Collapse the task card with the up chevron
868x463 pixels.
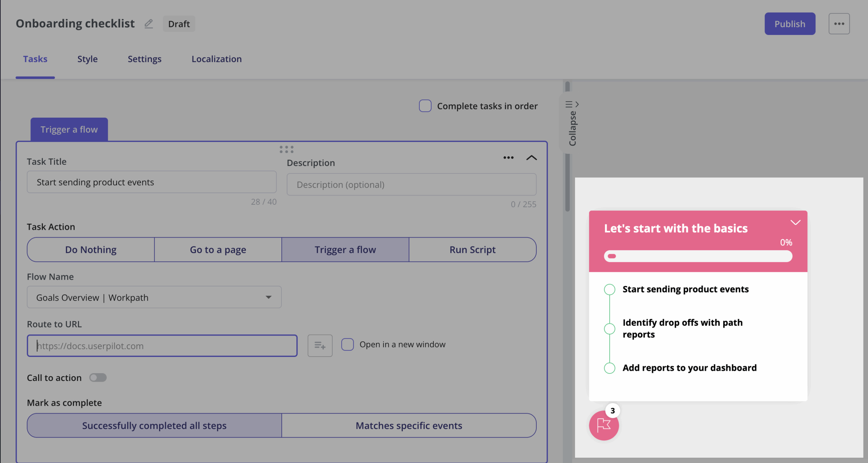tap(531, 158)
